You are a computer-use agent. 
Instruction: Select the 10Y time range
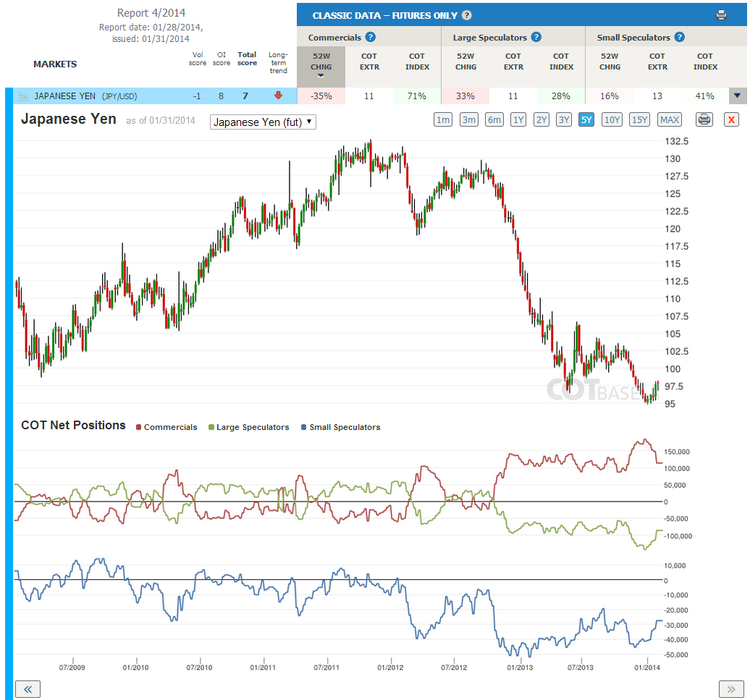coord(612,119)
